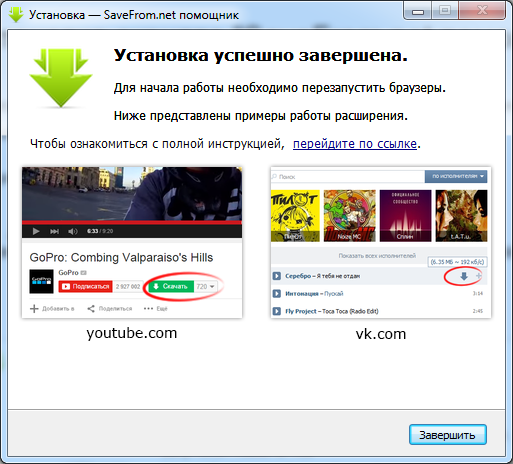Click the maximize button in the title bar
This screenshot has width=513, height=464.
click(445, 11)
